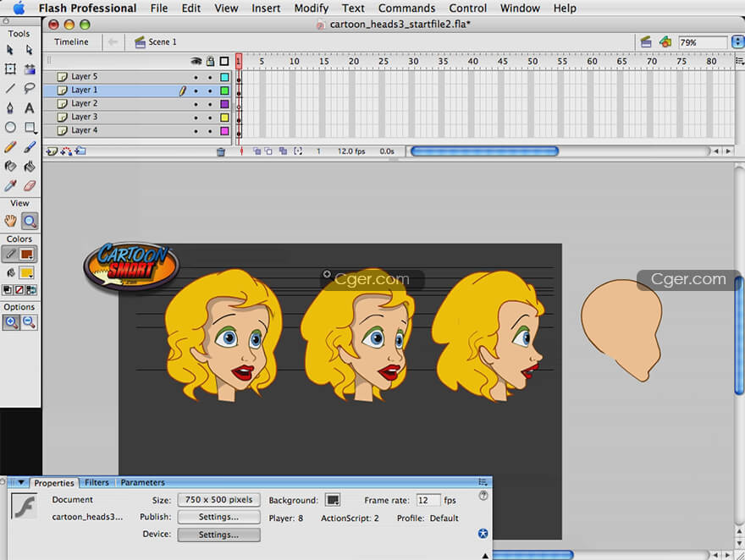Image resolution: width=745 pixels, height=560 pixels.
Task: Open the Edit Symbols menu
Action: click(665, 42)
